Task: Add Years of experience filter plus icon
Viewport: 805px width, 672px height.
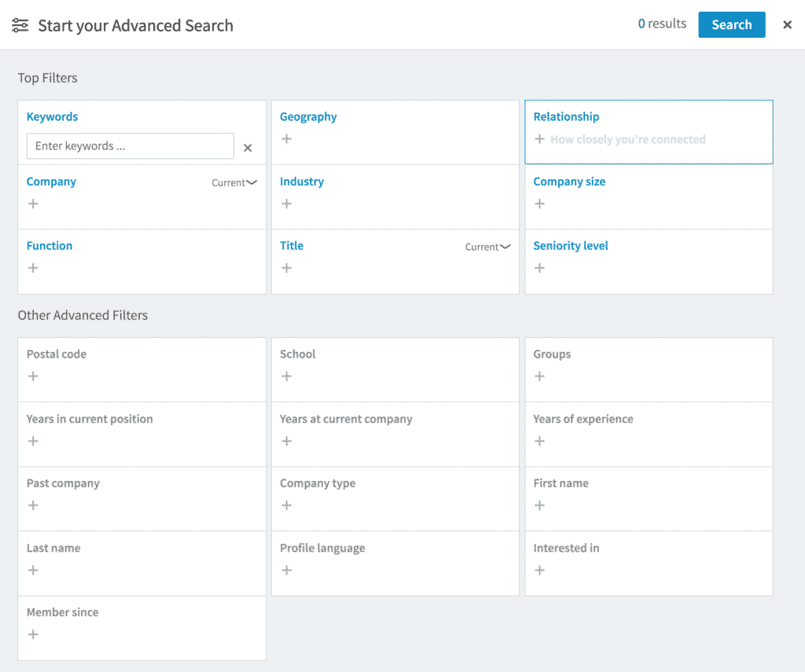Action: tap(539, 441)
